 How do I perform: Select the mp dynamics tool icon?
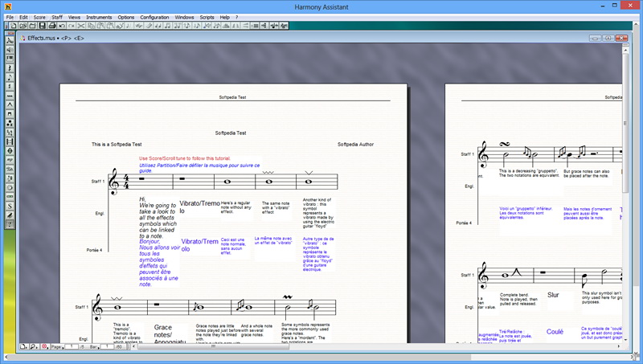[x=10, y=160]
